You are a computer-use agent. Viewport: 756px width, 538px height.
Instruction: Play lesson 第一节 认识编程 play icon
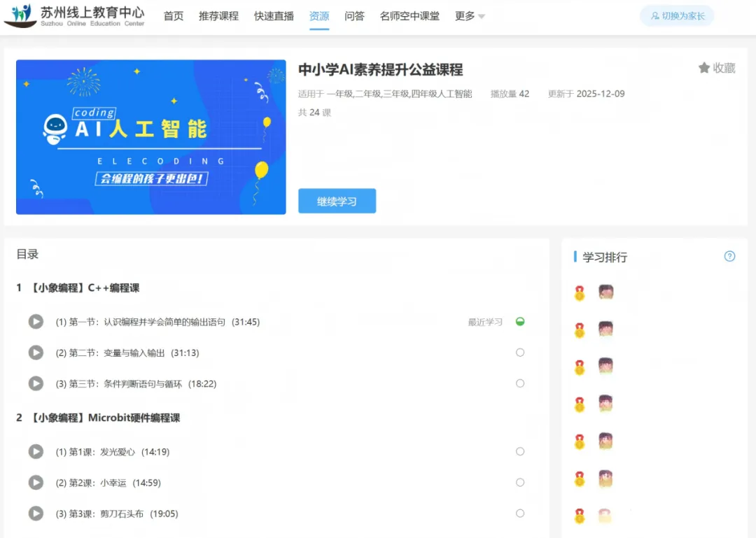click(36, 322)
